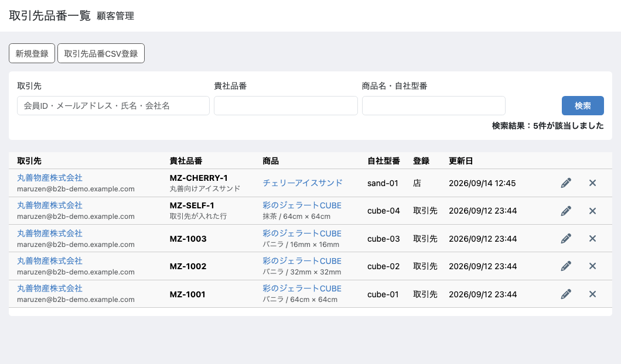
Task: Follow 彩のジェラートCUBE link for cube-01
Action: (302, 289)
